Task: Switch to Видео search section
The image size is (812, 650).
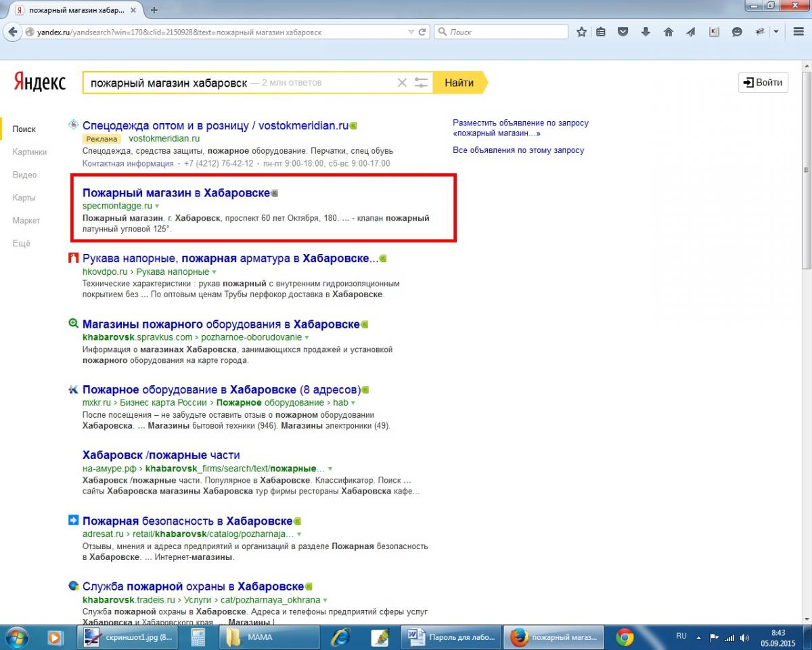Action: point(24,175)
